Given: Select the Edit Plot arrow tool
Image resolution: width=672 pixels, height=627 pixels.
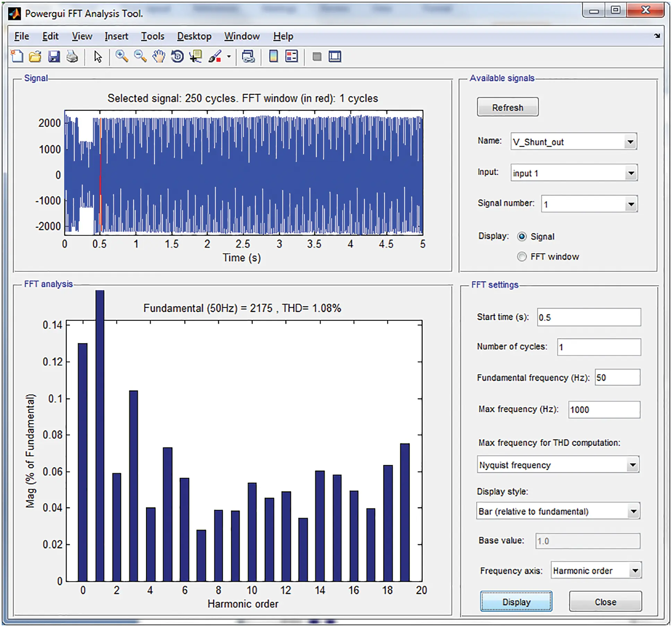Looking at the screenshot, I should coord(98,57).
